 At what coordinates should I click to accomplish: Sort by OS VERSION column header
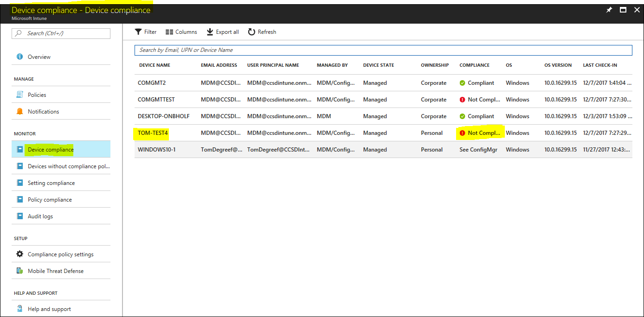pos(558,65)
